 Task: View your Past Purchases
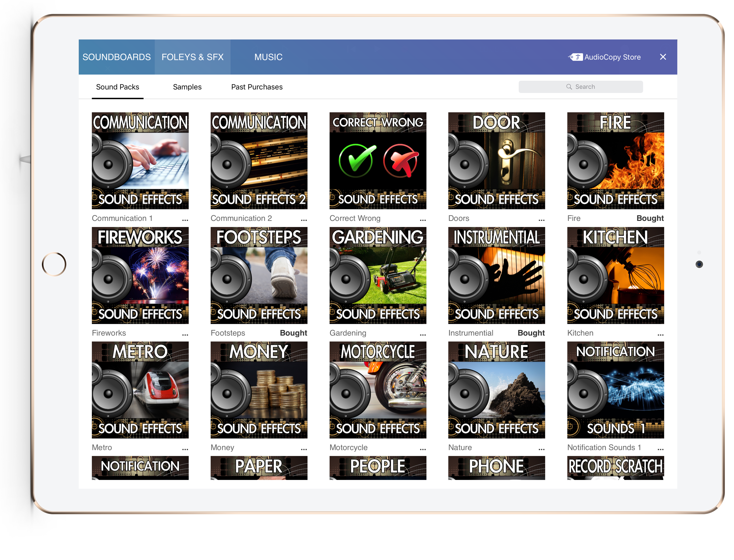[257, 87]
